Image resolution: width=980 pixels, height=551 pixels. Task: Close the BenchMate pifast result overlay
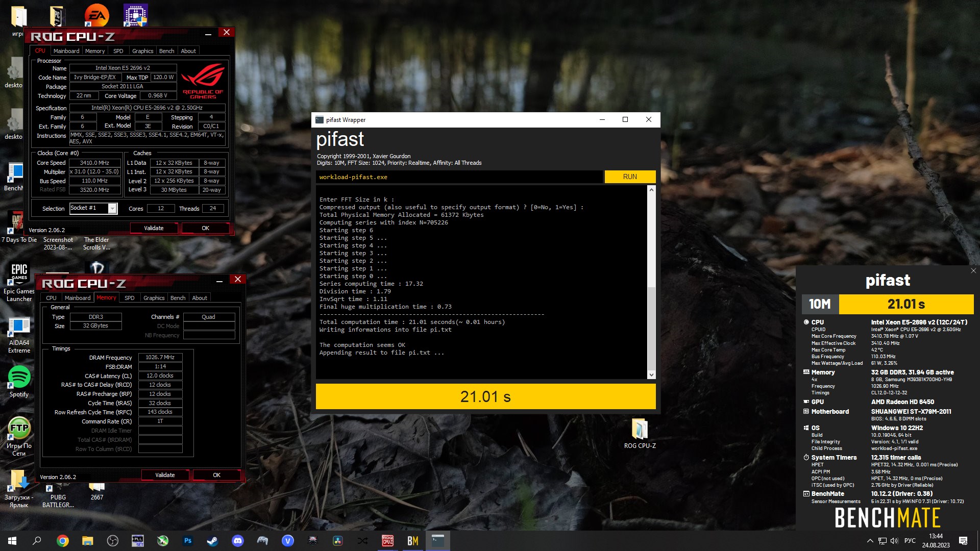point(973,271)
